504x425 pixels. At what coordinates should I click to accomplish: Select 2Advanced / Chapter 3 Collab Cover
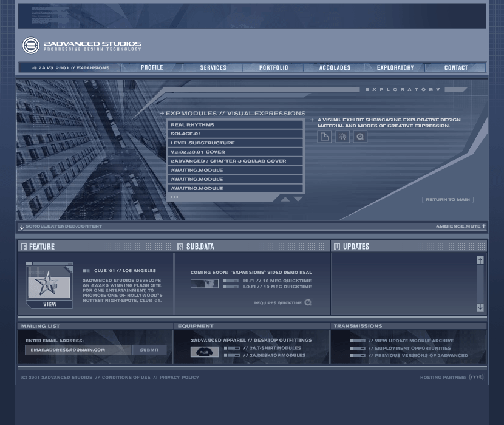click(x=235, y=161)
